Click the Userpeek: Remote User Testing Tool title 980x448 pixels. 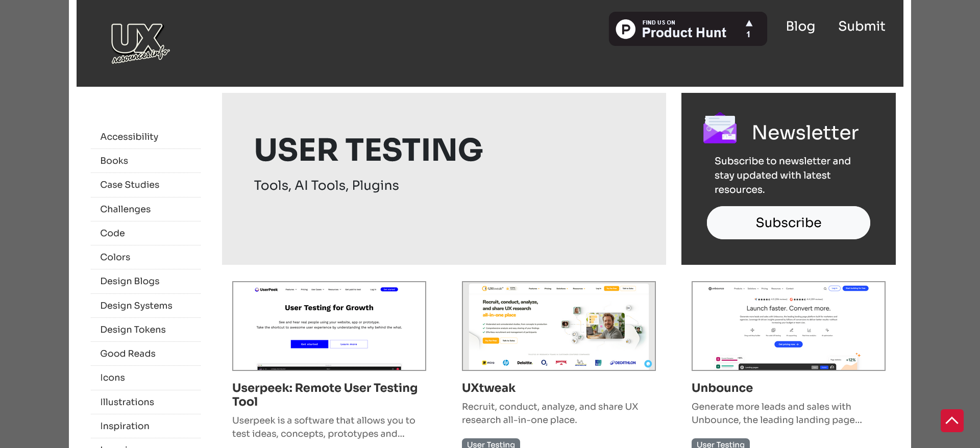point(325,394)
